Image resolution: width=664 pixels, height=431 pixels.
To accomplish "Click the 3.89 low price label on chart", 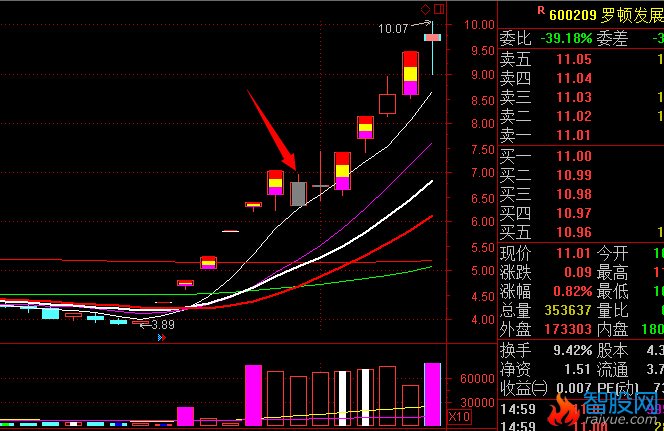I will (163, 325).
